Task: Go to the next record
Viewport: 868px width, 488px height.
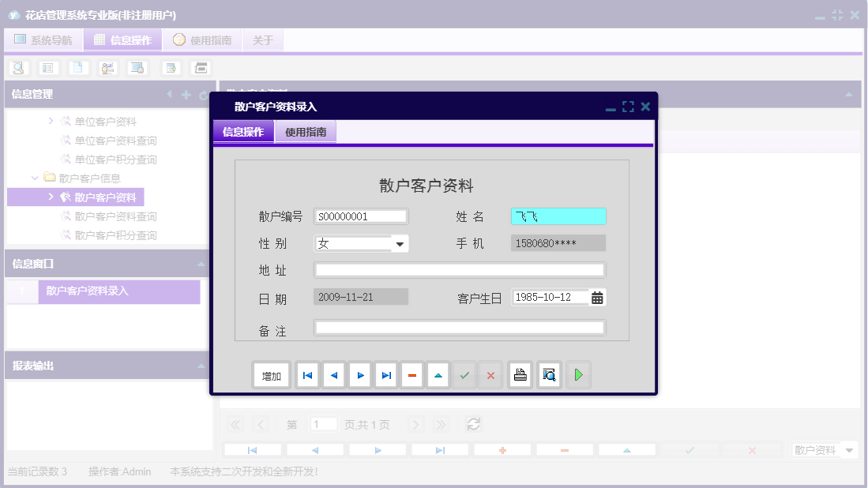Action: 359,375
